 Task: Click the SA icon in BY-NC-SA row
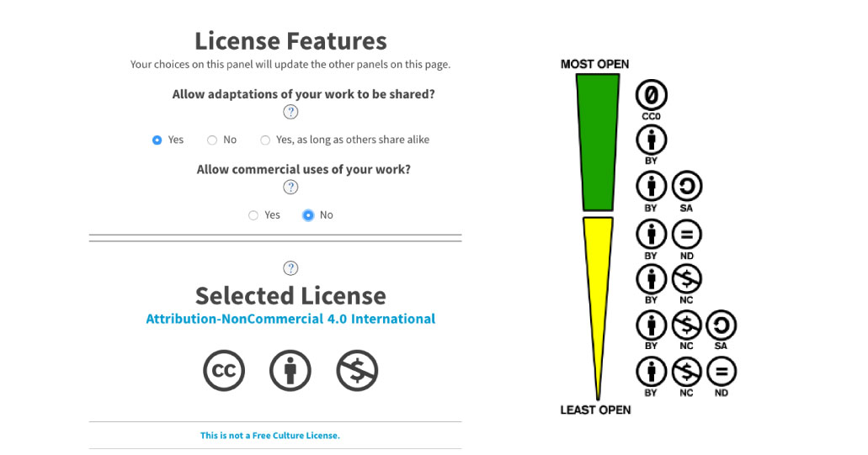(722, 325)
